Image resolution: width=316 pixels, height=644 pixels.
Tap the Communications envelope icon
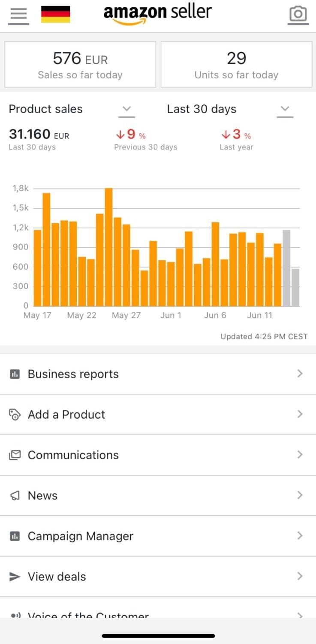point(15,455)
